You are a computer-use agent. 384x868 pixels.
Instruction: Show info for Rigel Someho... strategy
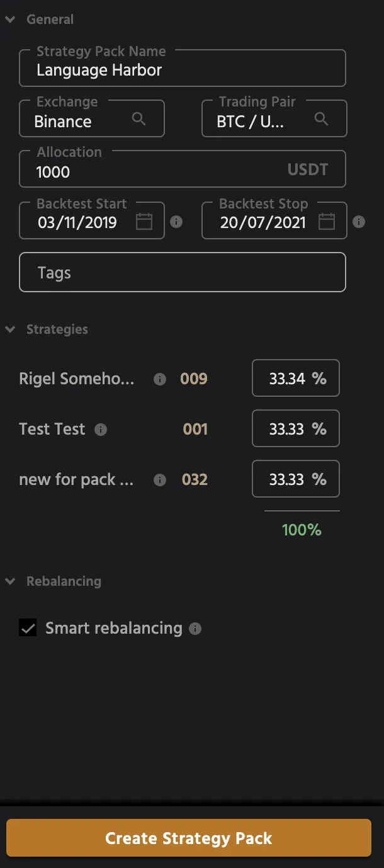[x=160, y=379]
